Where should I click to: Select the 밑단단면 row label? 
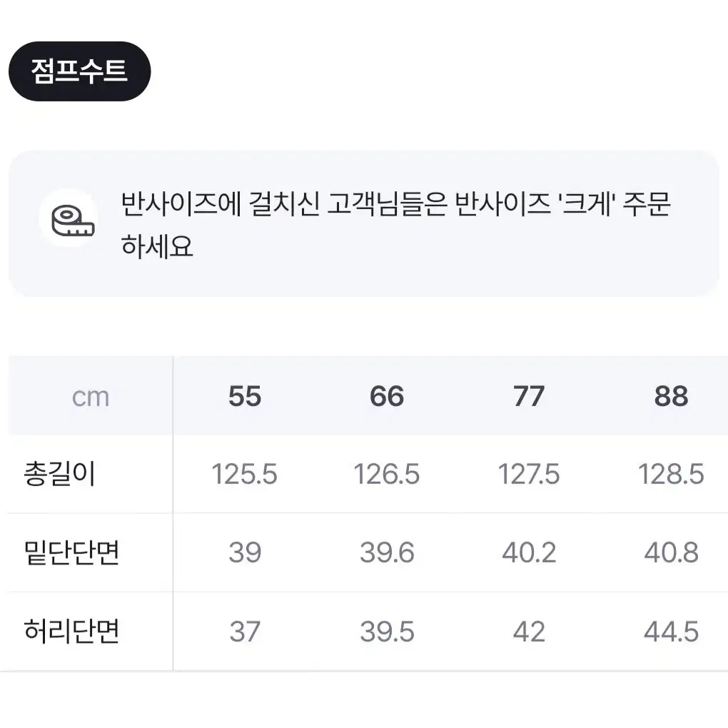click(x=71, y=552)
